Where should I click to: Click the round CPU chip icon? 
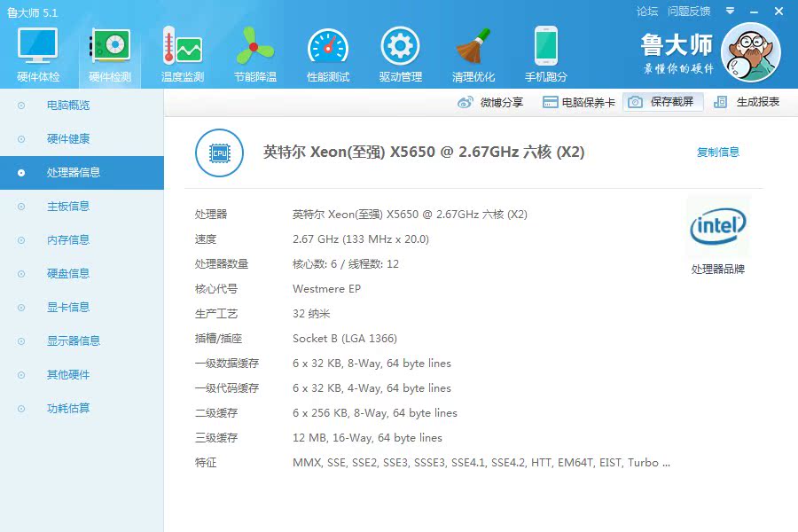tap(219, 153)
